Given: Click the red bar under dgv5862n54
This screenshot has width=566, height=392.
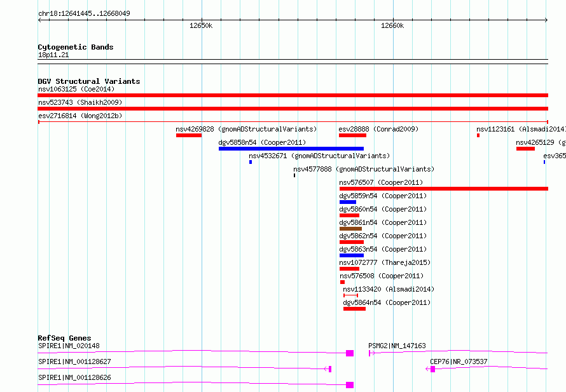Looking at the screenshot, I should click(x=352, y=242).
